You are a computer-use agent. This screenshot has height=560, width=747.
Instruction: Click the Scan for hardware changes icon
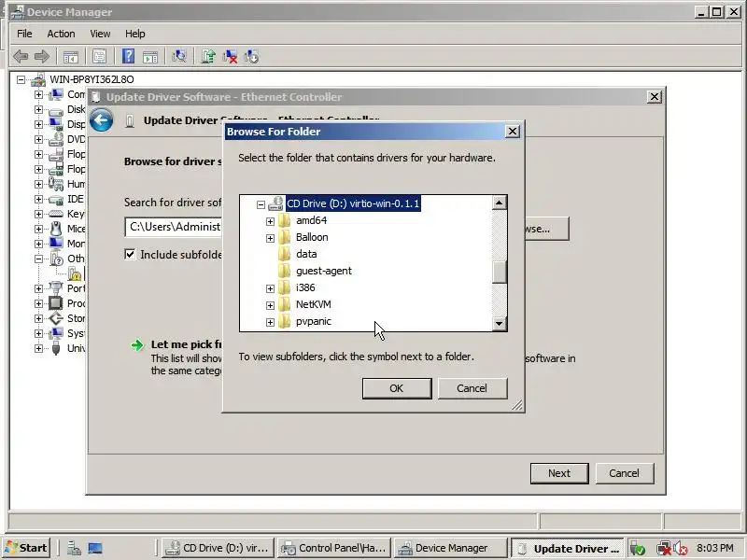coord(179,57)
